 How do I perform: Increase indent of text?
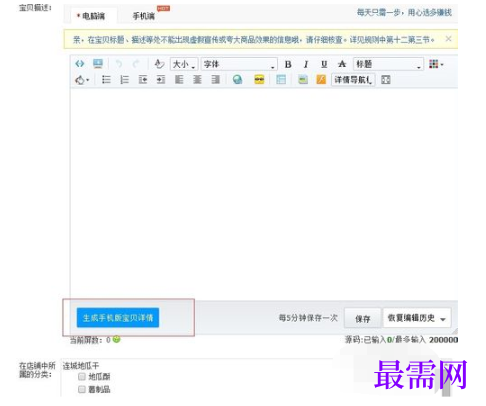coord(161,80)
